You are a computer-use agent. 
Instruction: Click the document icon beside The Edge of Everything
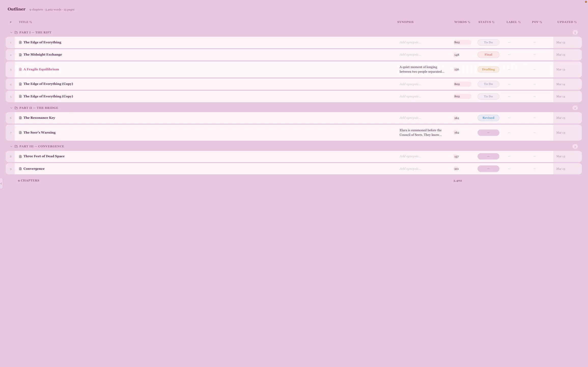20,42
